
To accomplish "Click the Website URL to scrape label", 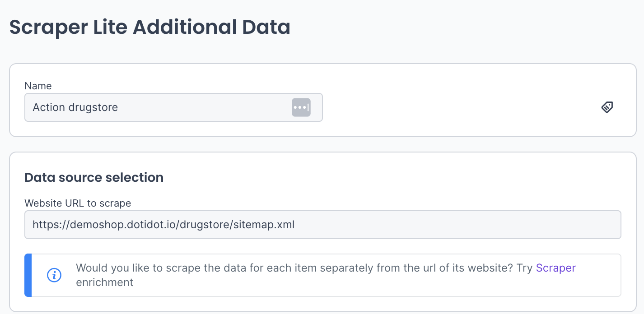I will (x=78, y=203).
